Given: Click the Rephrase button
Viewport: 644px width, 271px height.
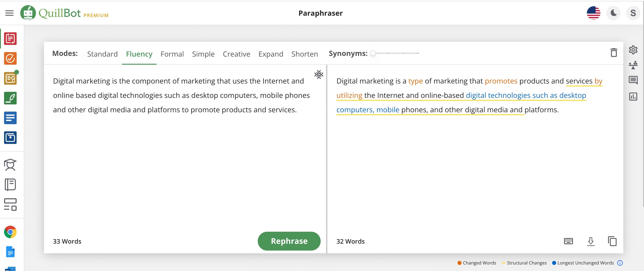Looking at the screenshot, I should coord(289,241).
